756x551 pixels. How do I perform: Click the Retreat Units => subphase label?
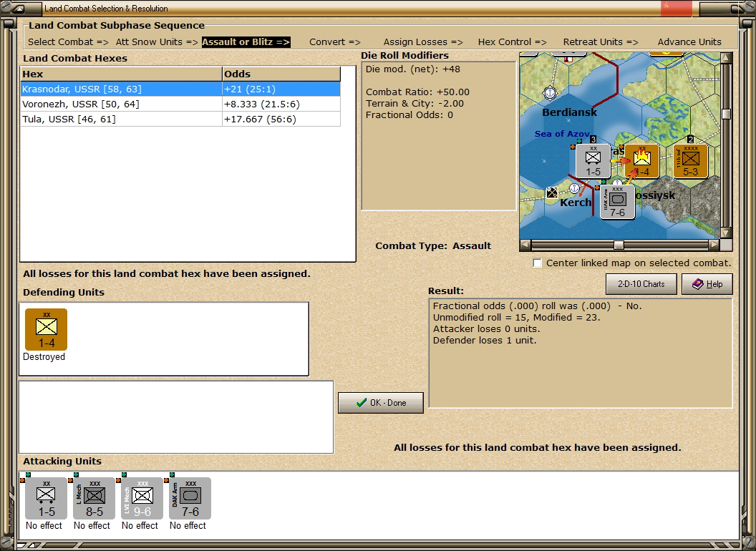tap(600, 42)
